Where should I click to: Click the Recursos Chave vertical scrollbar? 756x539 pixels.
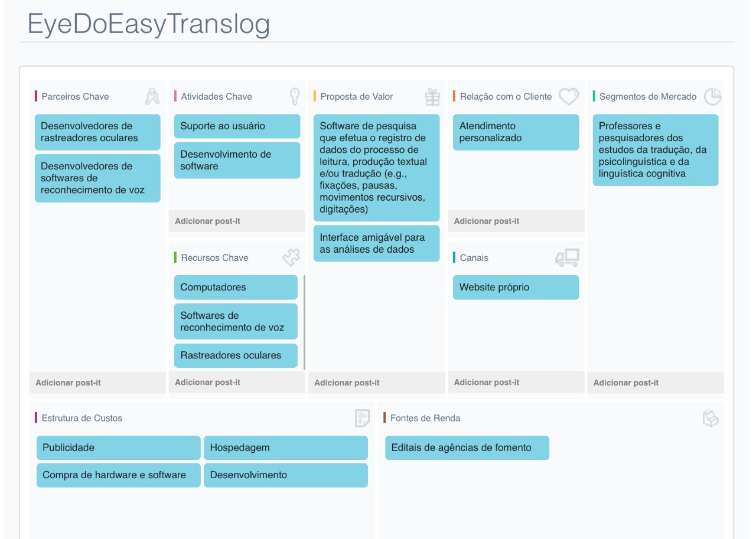click(304, 322)
